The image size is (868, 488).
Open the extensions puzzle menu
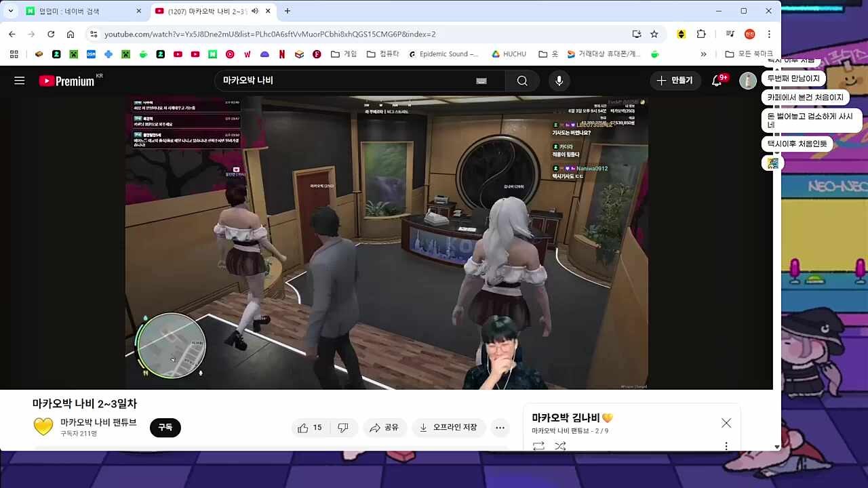click(701, 34)
